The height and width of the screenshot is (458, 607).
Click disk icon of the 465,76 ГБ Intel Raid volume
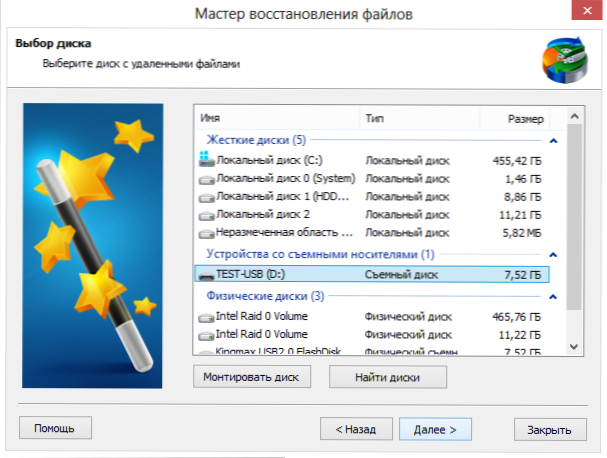point(206,318)
